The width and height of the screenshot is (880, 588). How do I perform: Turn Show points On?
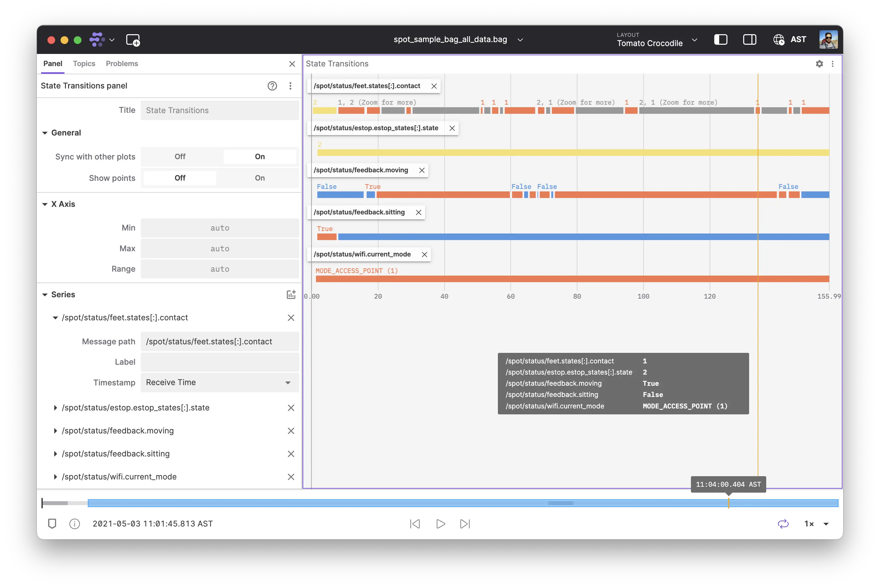[x=259, y=178]
